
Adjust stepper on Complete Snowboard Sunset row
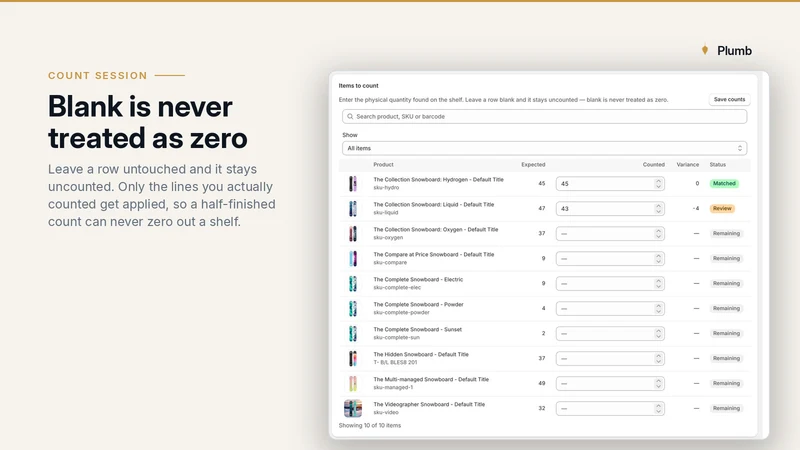tap(658, 334)
